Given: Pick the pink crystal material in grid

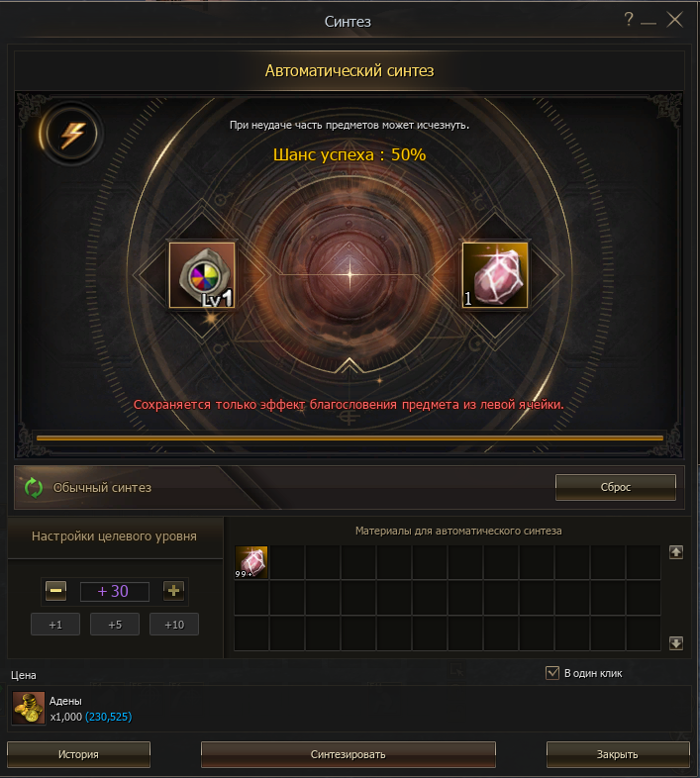Looking at the screenshot, I should pyautogui.click(x=251, y=562).
